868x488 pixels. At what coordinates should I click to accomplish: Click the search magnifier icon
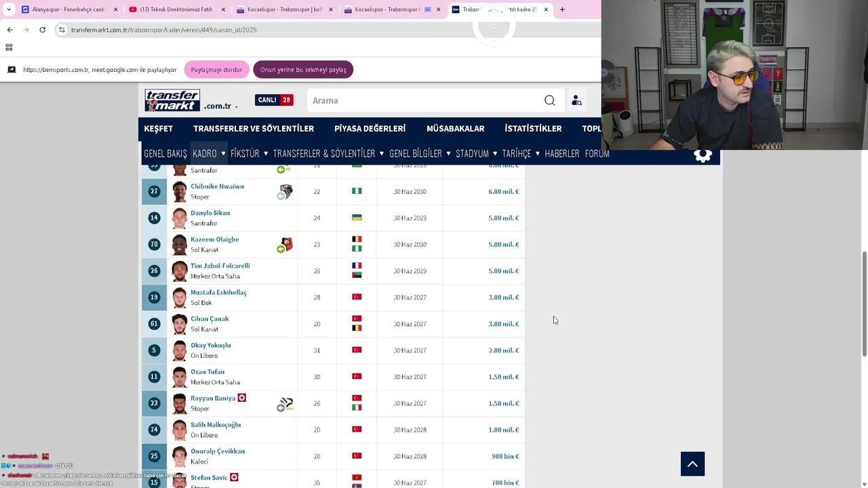(549, 100)
